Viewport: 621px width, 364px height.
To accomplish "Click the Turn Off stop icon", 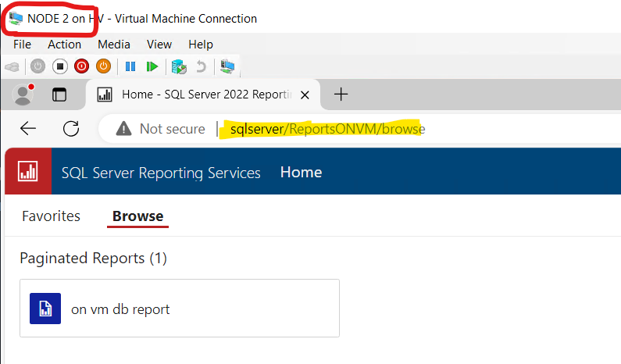I will coord(60,66).
